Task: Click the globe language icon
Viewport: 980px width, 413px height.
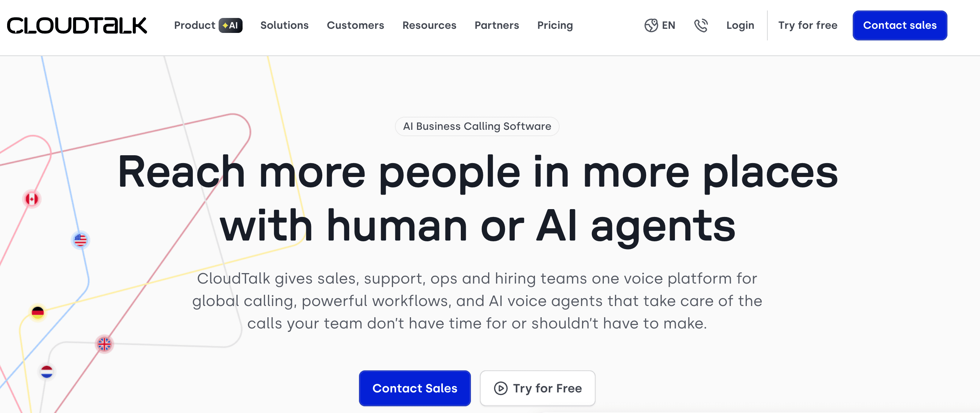Action: click(x=651, y=25)
